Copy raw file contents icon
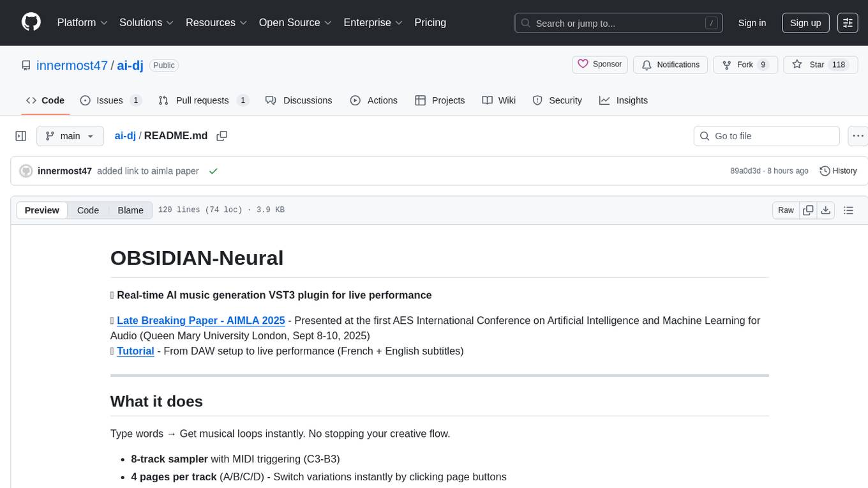868x488 pixels. point(809,210)
